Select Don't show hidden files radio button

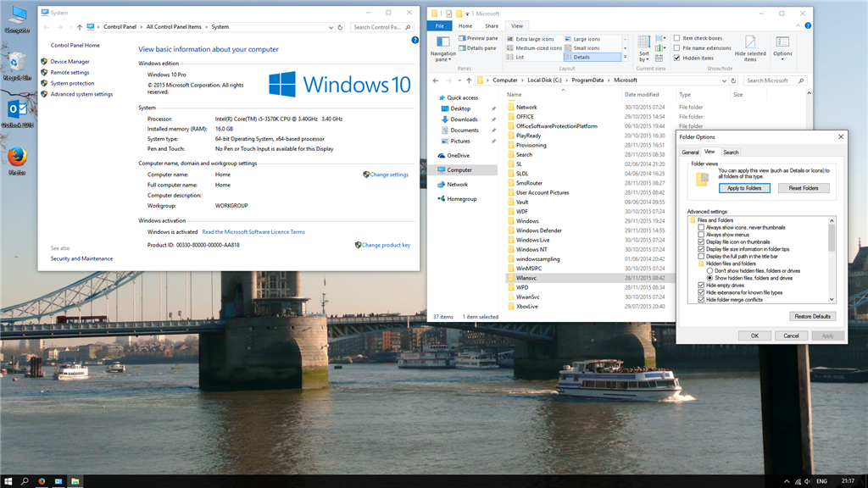tap(709, 271)
